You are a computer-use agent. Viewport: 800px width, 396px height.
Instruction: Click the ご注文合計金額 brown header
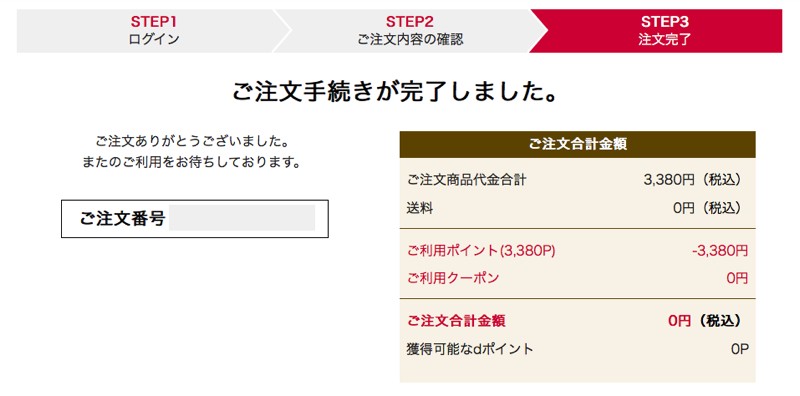(x=577, y=144)
